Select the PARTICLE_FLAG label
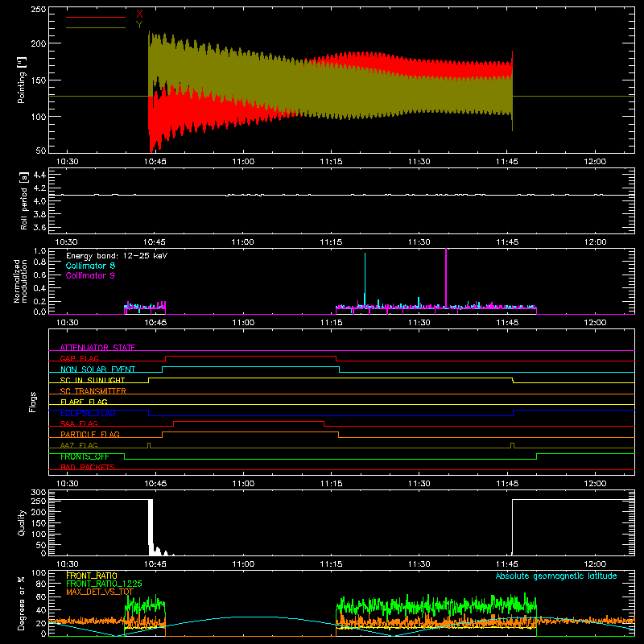 (x=90, y=434)
